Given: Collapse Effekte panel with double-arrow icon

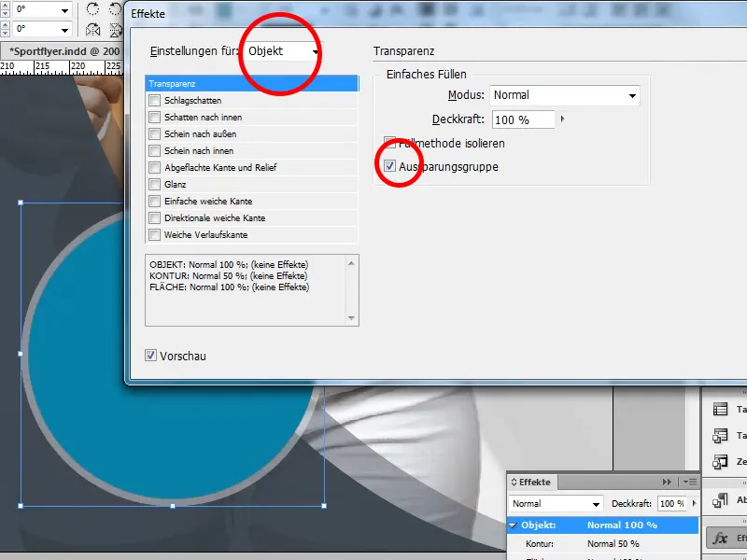Looking at the screenshot, I should click(x=667, y=483).
